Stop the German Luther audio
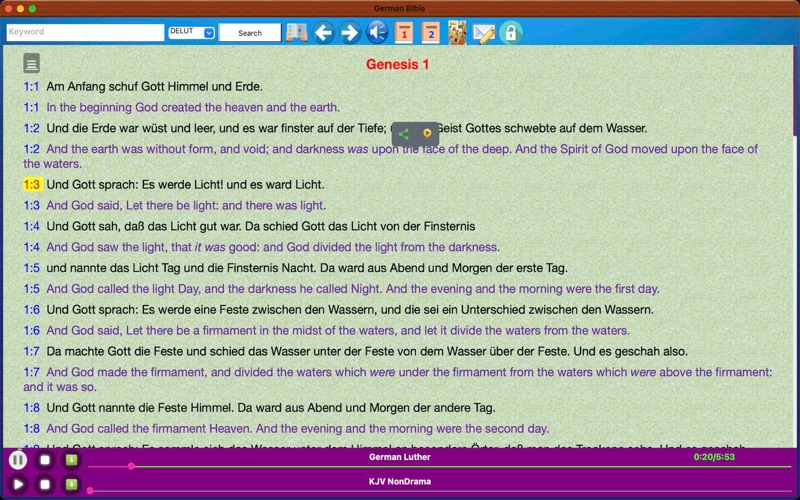This screenshot has height=500, width=800. (x=45, y=460)
